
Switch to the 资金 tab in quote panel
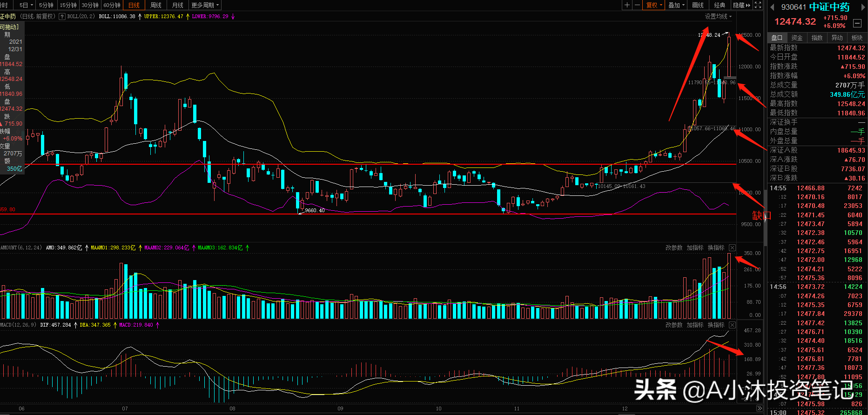(797, 38)
